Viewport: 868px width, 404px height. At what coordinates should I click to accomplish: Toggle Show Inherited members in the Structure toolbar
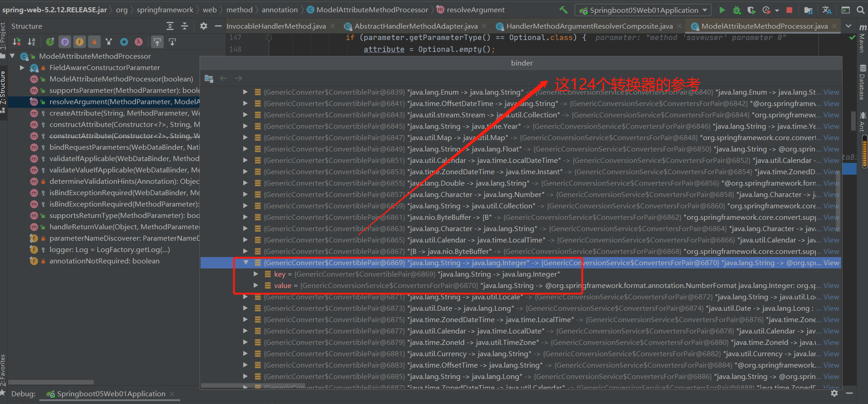(50, 42)
